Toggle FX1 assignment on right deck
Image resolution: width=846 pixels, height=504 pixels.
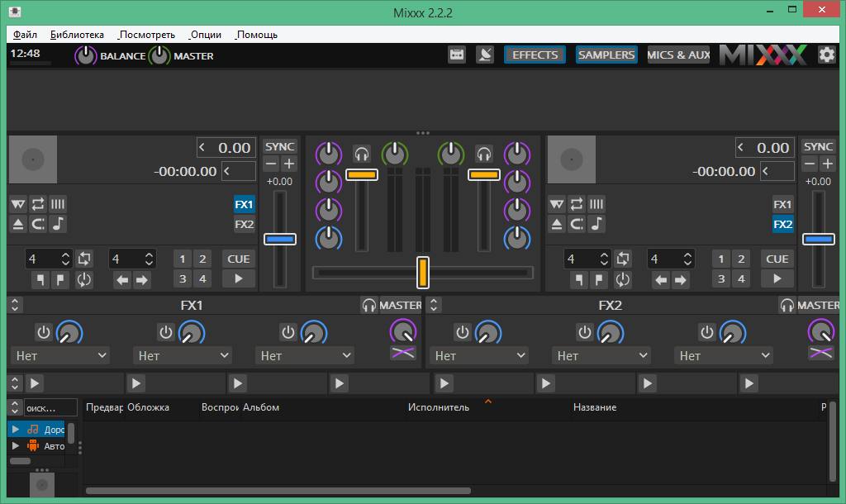(x=782, y=204)
